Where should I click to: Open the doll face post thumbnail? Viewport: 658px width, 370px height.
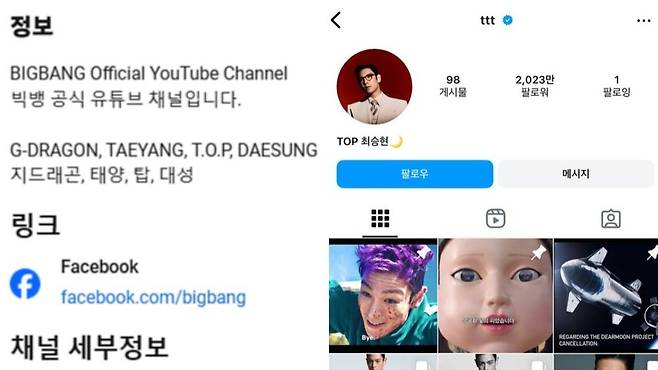click(x=496, y=296)
